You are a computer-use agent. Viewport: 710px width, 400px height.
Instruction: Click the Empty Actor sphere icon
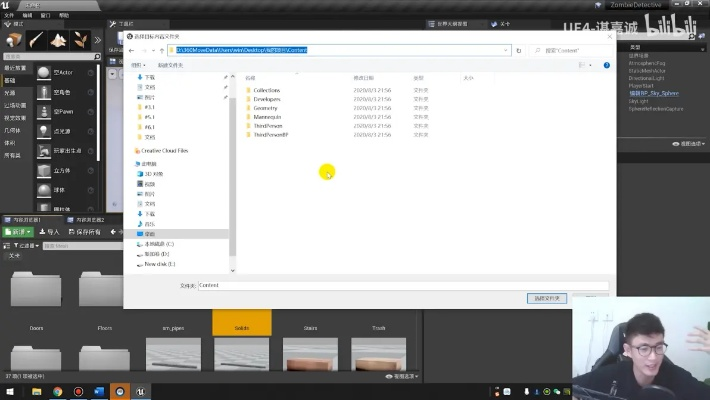click(x=45, y=72)
